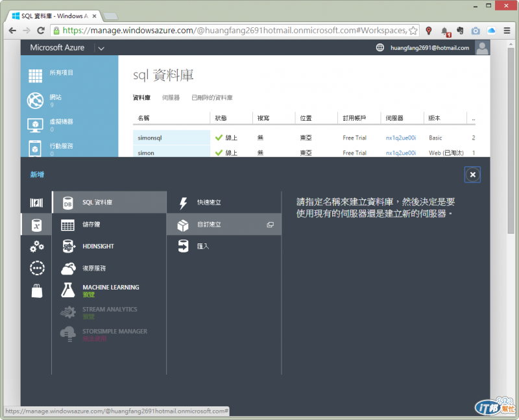Viewport: 519px width, 420px height.
Task: Sort by the 位置 column header
Action: tap(306, 118)
